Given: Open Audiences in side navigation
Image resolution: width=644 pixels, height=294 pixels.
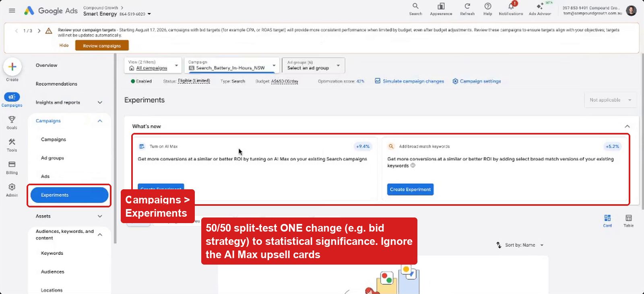Looking at the screenshot, I should (x=52, y=272).
